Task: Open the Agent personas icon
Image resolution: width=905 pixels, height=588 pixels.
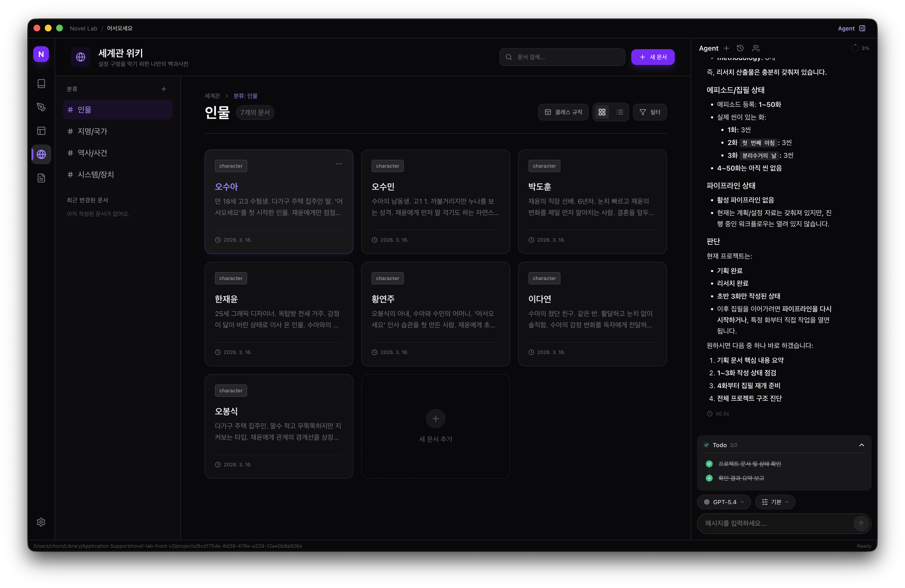Action: click(756, 48)
